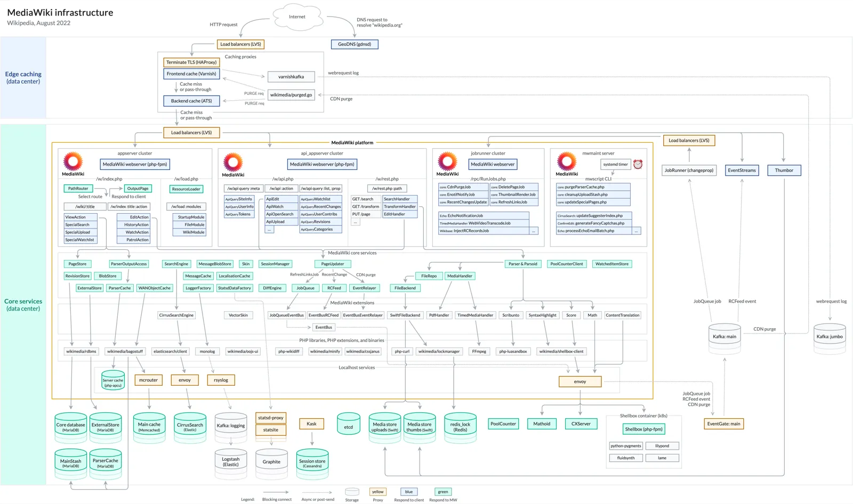This screenshot has height=504, width=853.
Task: Click the PageUpdater core service box
Action: point(333,264)
